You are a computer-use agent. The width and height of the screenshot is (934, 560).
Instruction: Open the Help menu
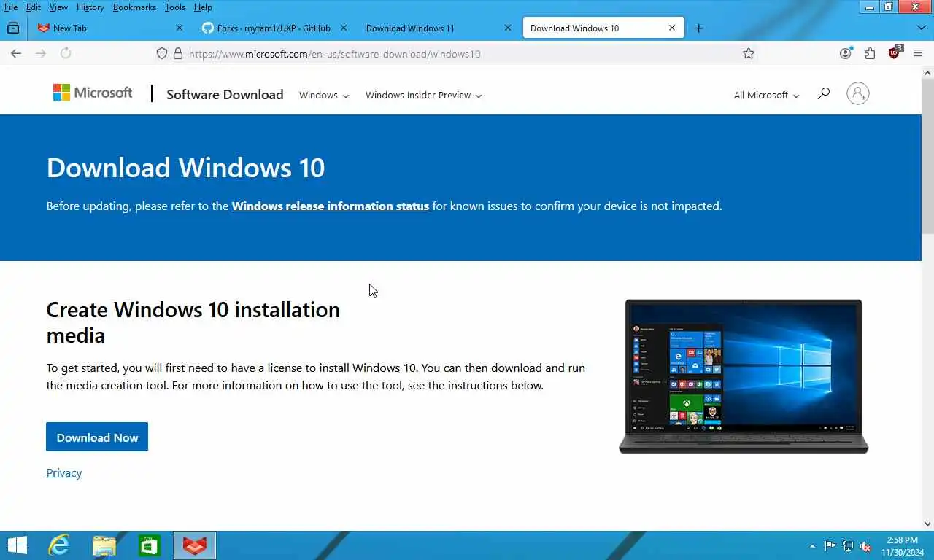coord(203,7)
